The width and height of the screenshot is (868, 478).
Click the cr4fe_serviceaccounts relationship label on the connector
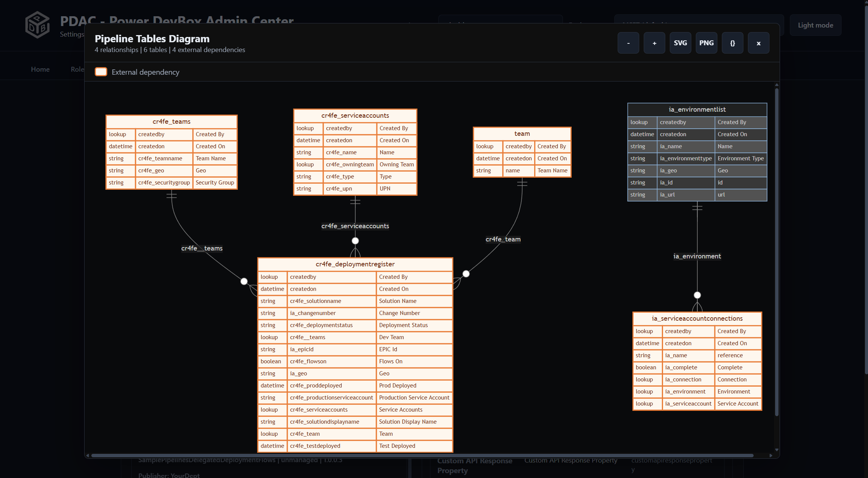tap(355, 226)
